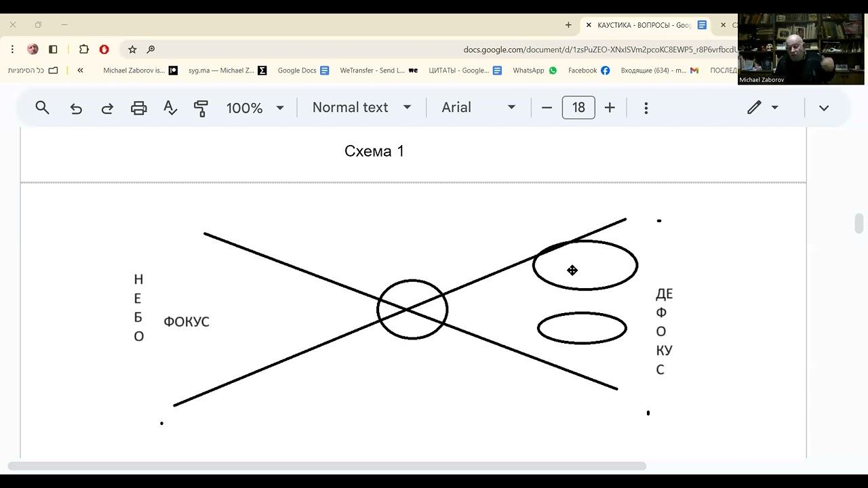Open the Google Docs bookmark
The width and height of the screenshot is (868, 488).
tap(303, 70)
